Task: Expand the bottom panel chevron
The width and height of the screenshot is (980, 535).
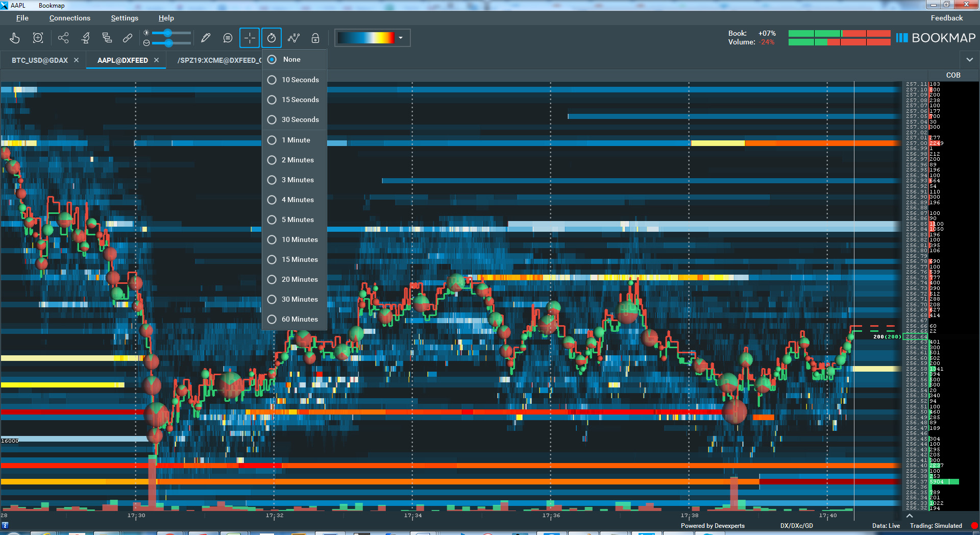Action: tap(910, 516)
